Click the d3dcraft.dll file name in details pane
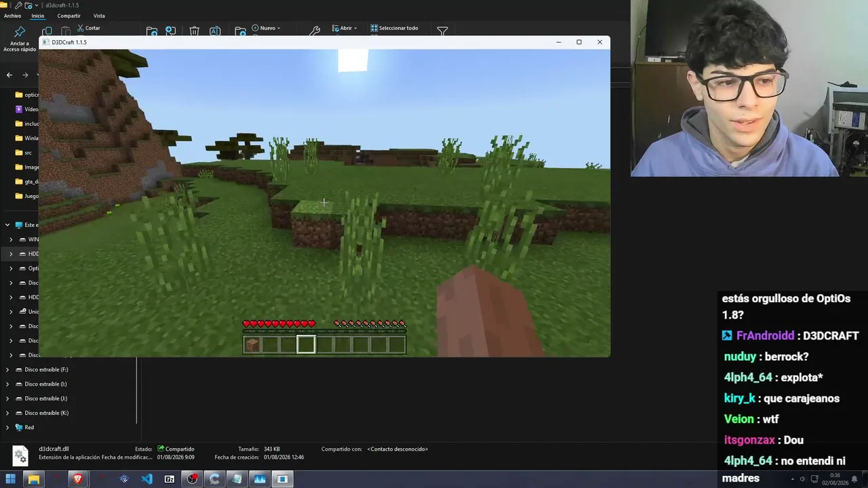868x488 pixels. coord(54,449)
